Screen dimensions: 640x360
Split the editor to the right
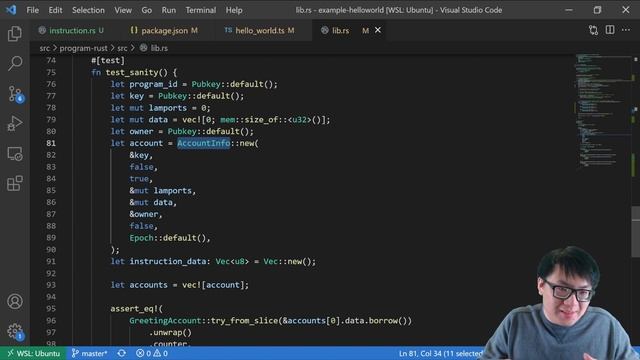pos(610,30)
